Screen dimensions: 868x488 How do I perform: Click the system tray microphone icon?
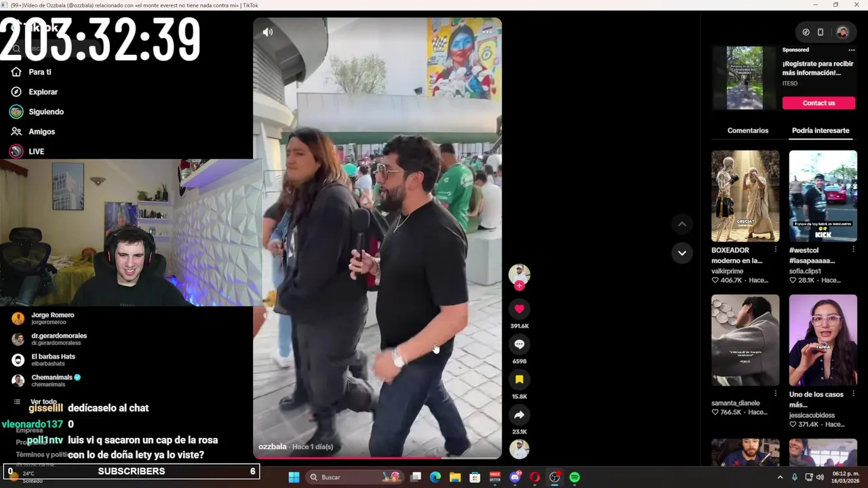pos(794,477)
